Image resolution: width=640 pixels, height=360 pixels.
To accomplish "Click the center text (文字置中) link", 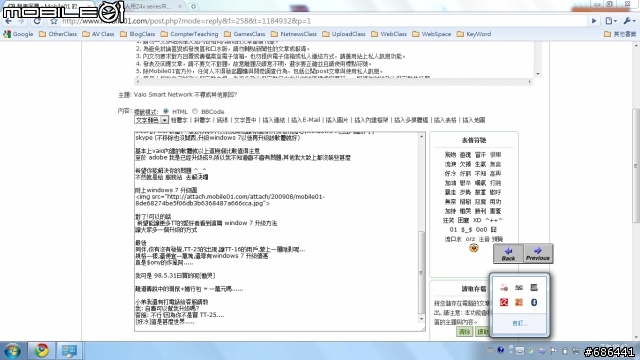I will 245,120.
